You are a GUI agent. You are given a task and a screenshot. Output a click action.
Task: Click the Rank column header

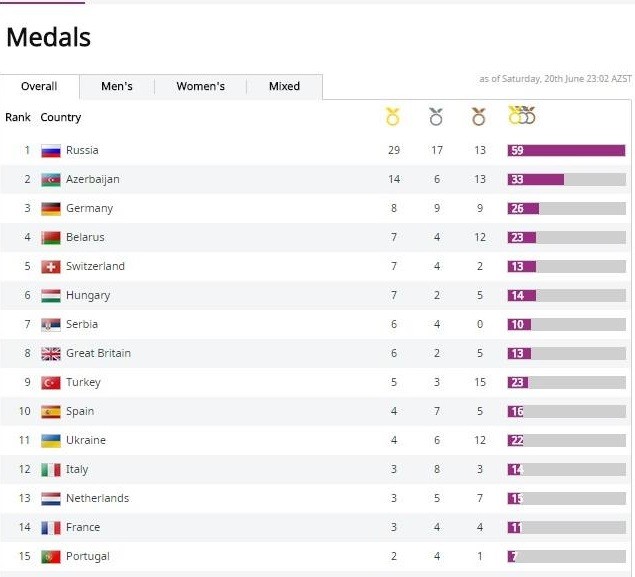(x=18, y=118)
